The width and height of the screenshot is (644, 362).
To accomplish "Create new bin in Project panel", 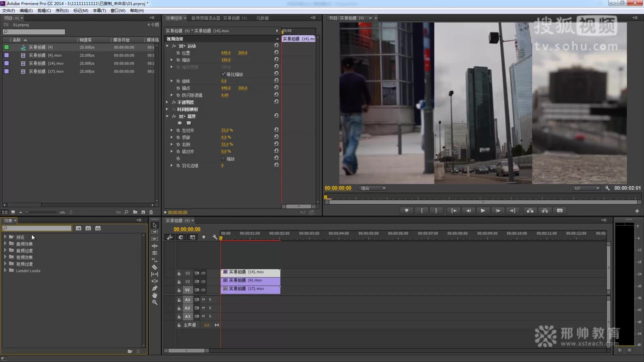I will pyautogui.click(x=135, y=212).
